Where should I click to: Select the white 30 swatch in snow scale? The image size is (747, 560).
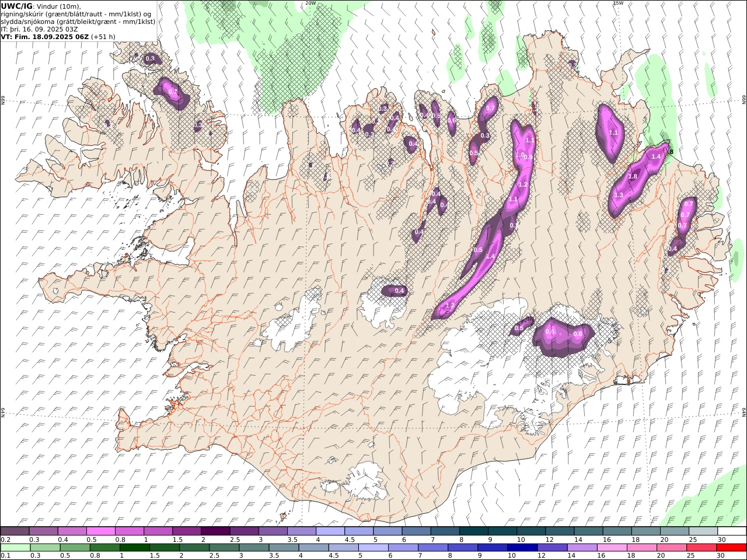[731, 531]
